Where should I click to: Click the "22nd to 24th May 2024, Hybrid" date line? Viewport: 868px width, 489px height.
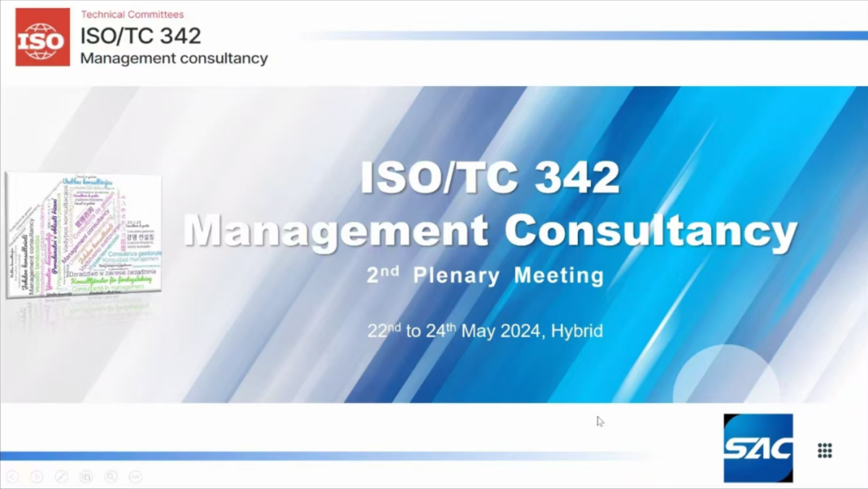[x=485, y=330]
